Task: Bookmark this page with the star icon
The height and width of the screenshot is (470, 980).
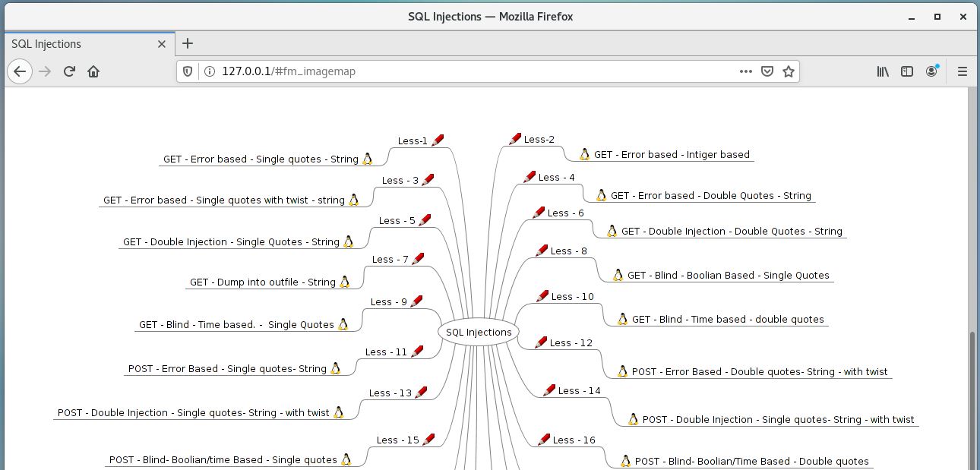Action: coord(789,71)
